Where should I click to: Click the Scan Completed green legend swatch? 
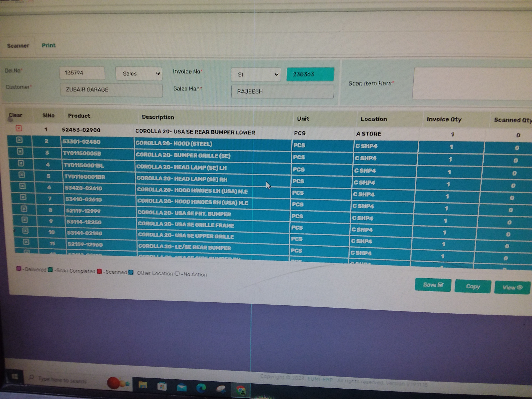(50, 270)
